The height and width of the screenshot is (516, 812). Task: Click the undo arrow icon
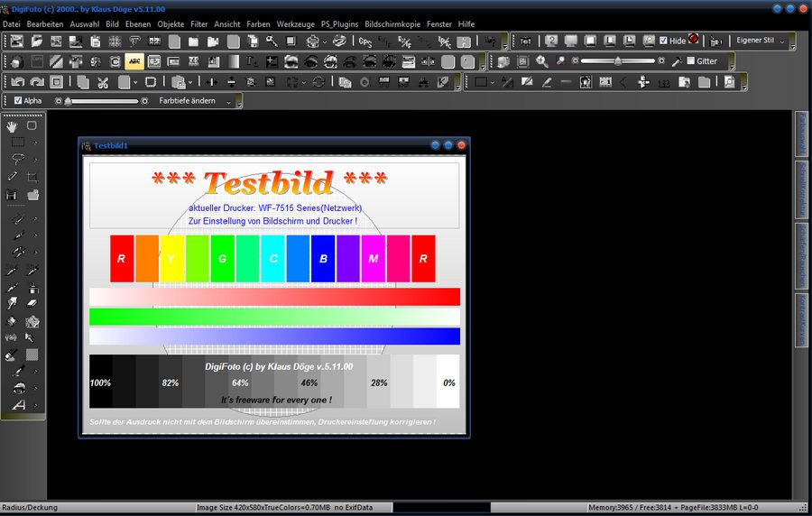coord(17,82)
